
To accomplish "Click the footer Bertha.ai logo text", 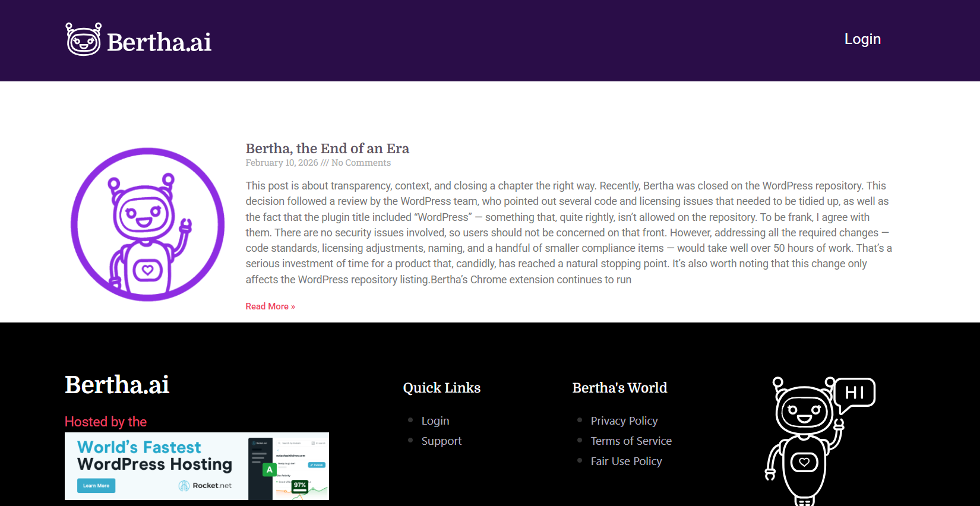I will click(x=117, y=385).
